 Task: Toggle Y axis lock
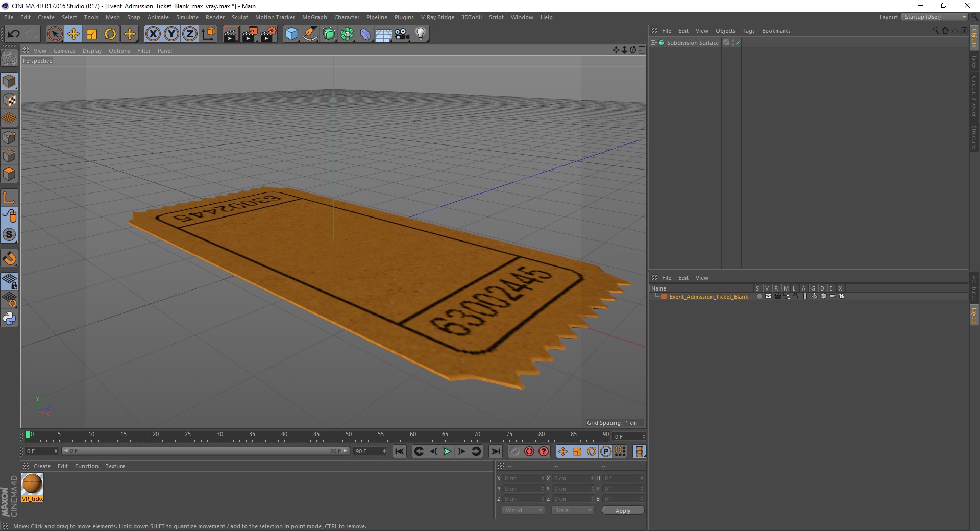point(171,34)
